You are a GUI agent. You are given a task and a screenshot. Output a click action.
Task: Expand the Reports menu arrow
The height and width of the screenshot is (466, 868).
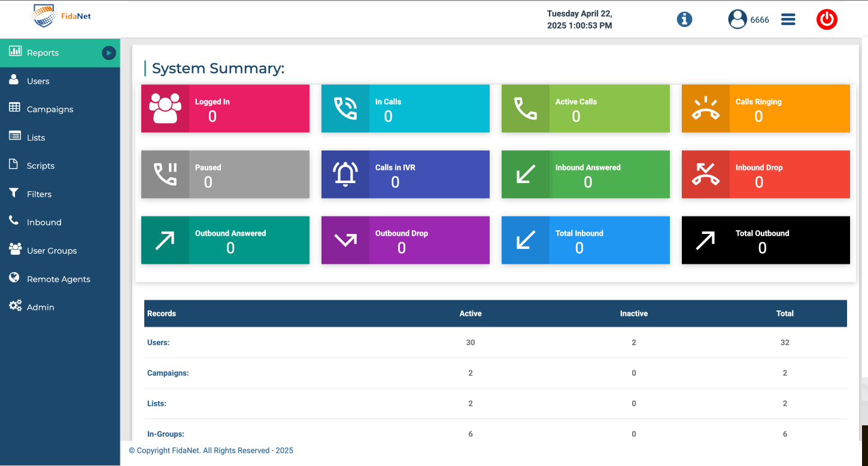(108, 53)
